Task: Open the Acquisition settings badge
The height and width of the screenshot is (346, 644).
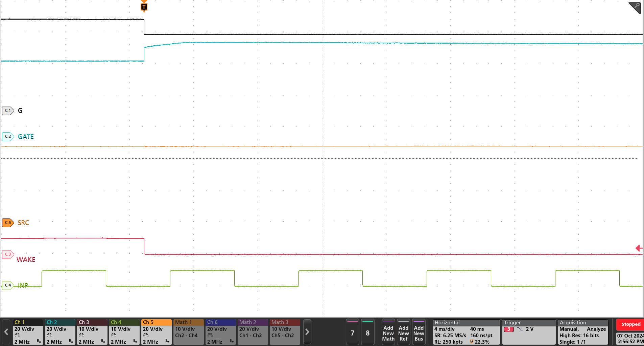Action: 583,332
